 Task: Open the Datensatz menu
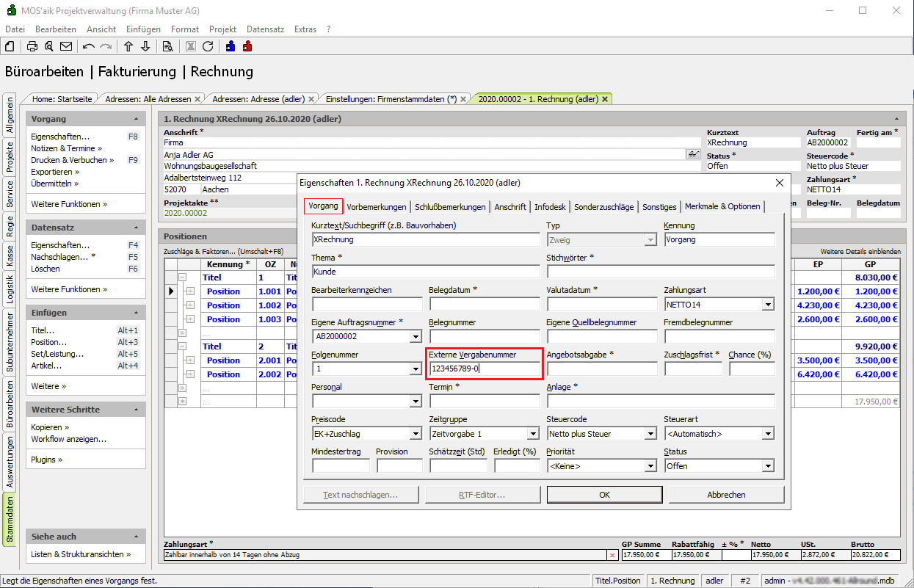coord(265,29)
